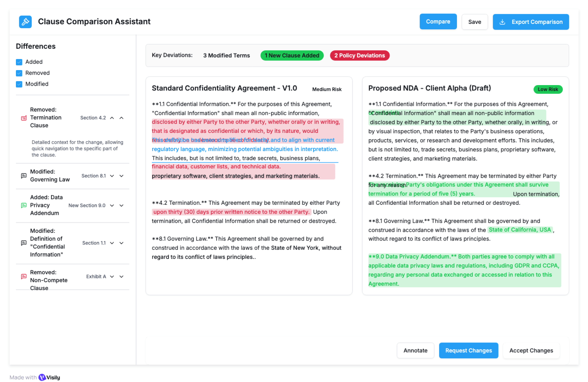Click the download icon in Export Comparison

click(502, 22)
